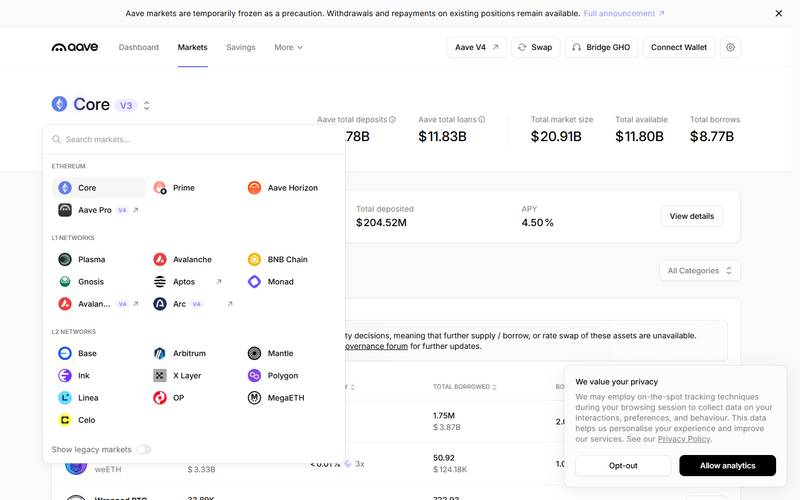
Task: Open the settings gear in the header
Action: click(x=730, y=47)
